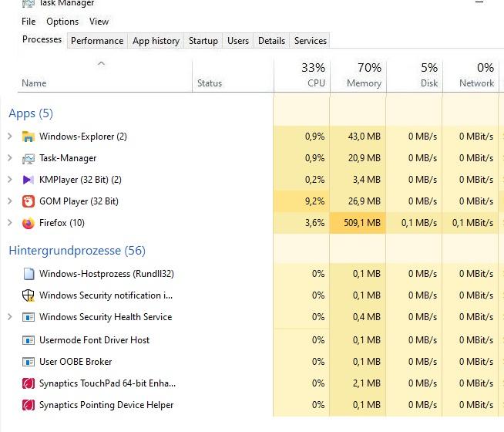Viewport: 504px width, 432px height.
Task: Click Firefox disk value 0,1 MB/s
Action: click(419, 223)
